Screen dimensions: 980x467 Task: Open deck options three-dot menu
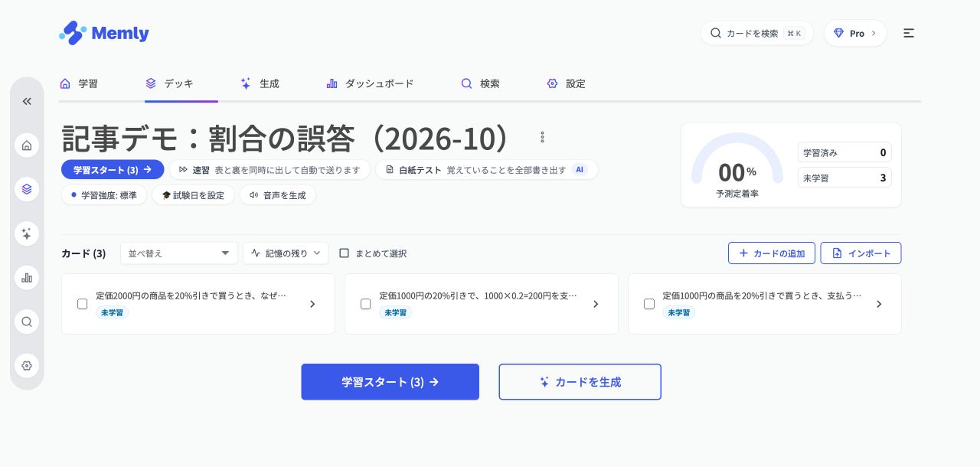[x=542, y=137]
